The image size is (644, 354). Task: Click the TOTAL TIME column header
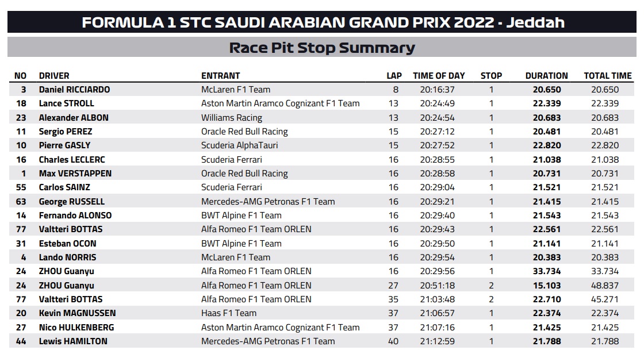[x=607, y=76]
